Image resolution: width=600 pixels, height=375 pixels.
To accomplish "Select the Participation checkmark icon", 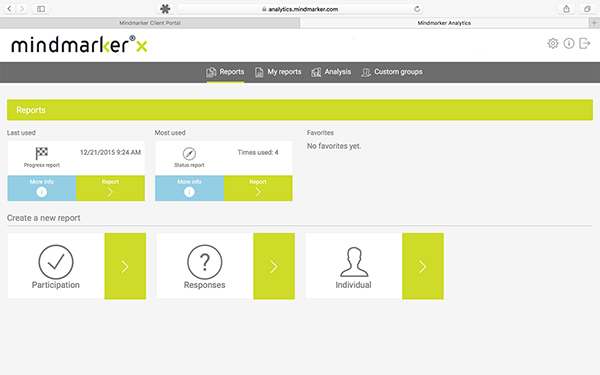I will (x=56, y=262).
